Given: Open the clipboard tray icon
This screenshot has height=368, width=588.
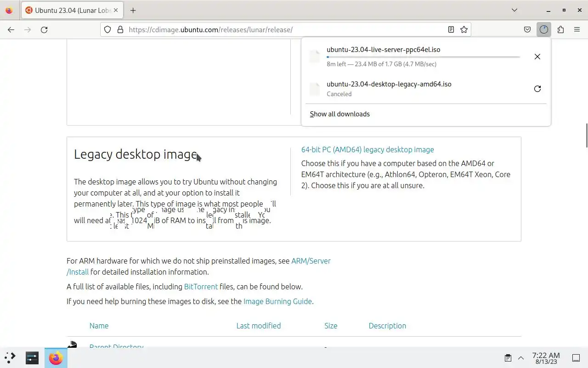Looking at the screenshot, I should pos(508,358).
